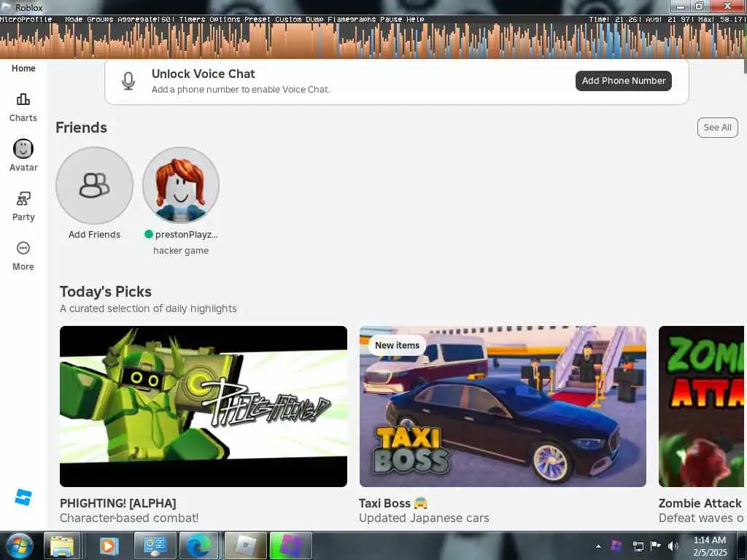
Task: Go to Home in sidebar
Action: 23,69
